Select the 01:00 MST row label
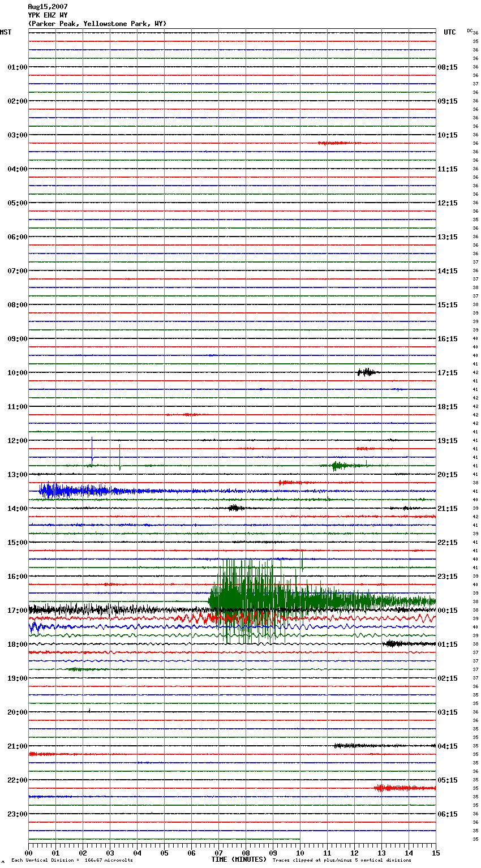 click(x=17, y=67)
